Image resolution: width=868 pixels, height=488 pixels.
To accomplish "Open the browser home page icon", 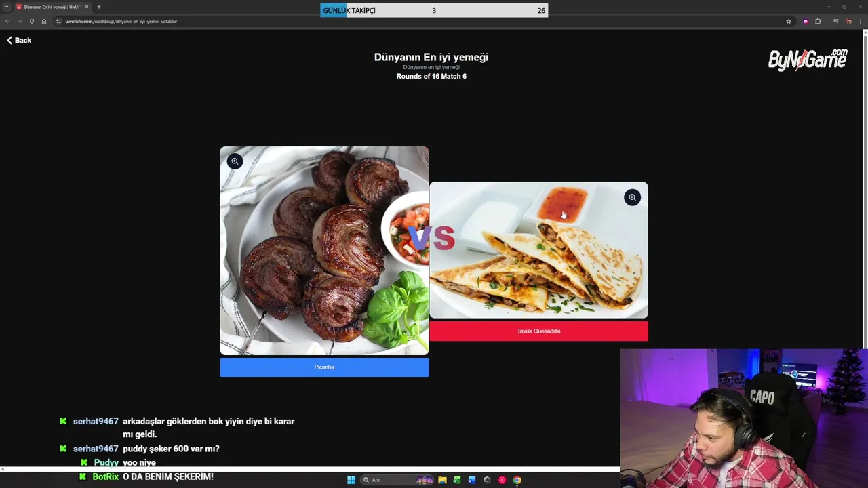I will click(x=44, y=21).
